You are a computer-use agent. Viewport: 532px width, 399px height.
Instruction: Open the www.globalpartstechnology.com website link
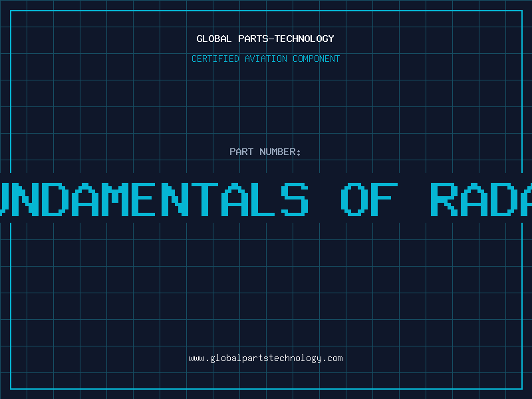[x=265, y=358]
